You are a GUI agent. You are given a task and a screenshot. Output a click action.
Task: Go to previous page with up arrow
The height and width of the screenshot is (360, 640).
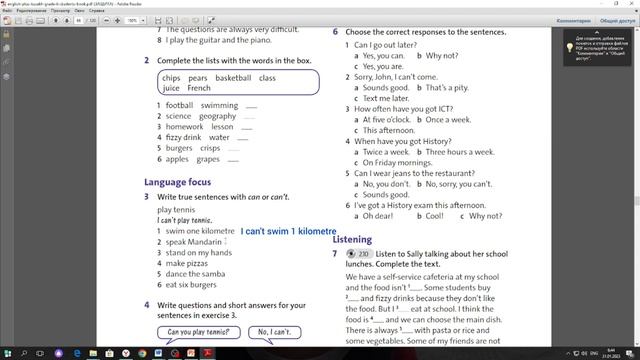56,20
